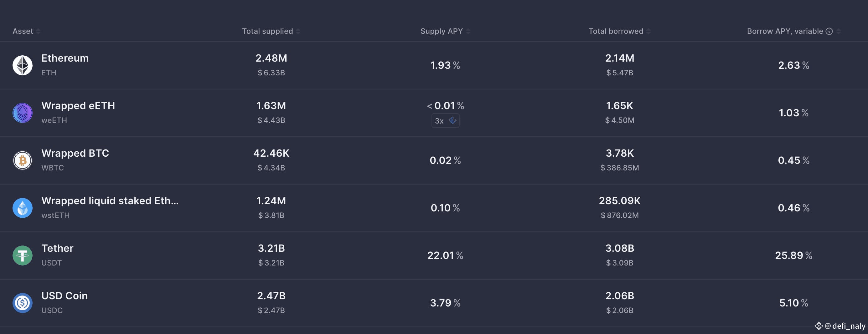Open the Borrow APY variable info icon
868x334 pixels.
pos(829,31)
